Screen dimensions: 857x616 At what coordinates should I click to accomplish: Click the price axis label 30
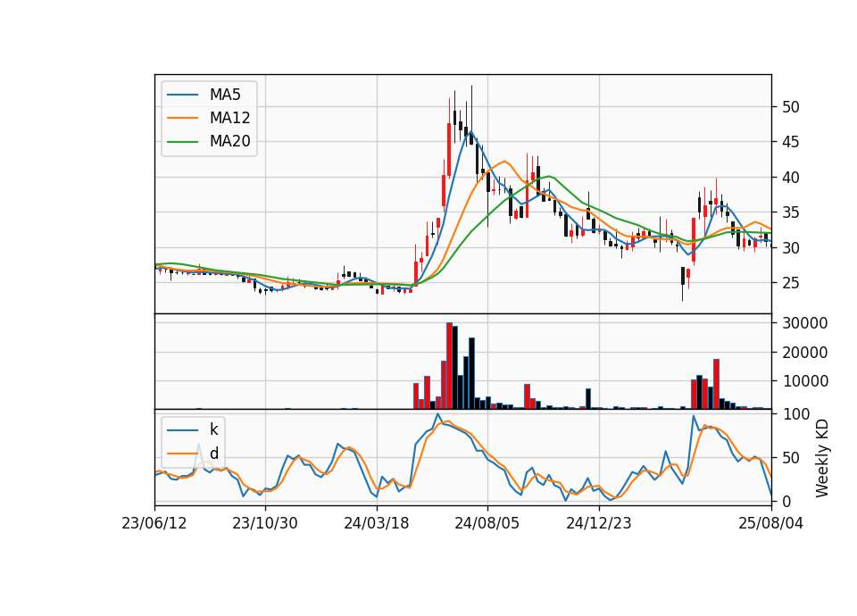tap(791, 248)
